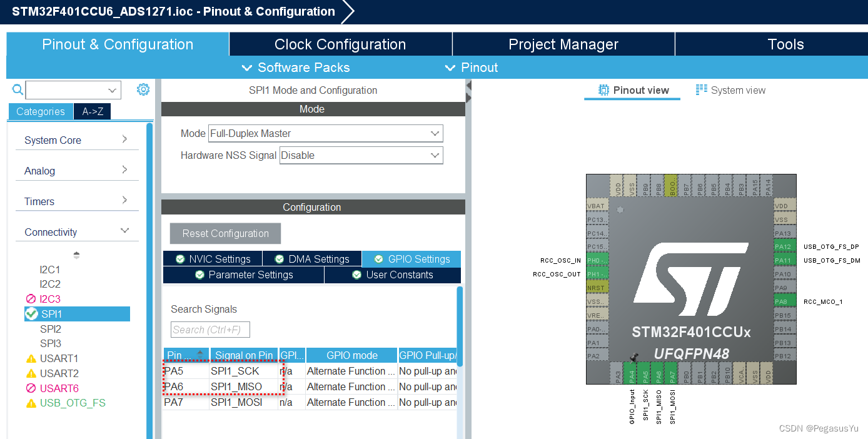Select the PA2 pin on chip
Screen dimensions: 868x439
click(597, 356)
